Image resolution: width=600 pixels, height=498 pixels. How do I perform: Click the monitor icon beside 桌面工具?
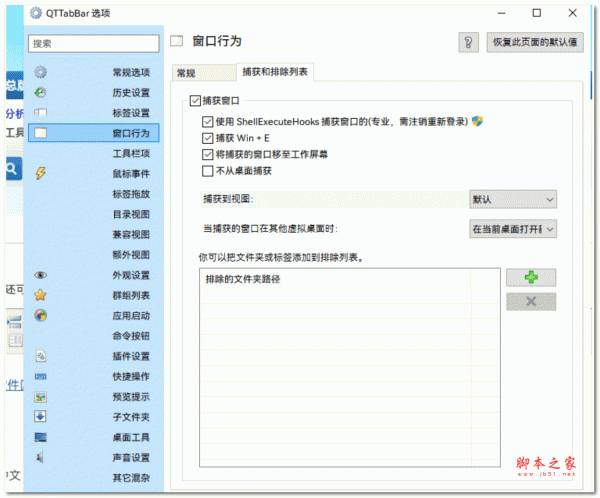tap(41, 437)
